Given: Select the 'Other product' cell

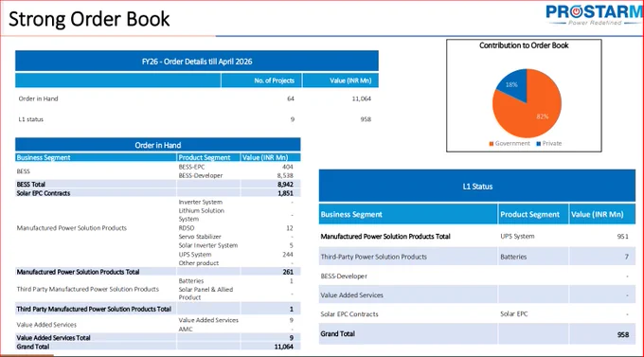Looking at the screenshot, I should [198, 263].
